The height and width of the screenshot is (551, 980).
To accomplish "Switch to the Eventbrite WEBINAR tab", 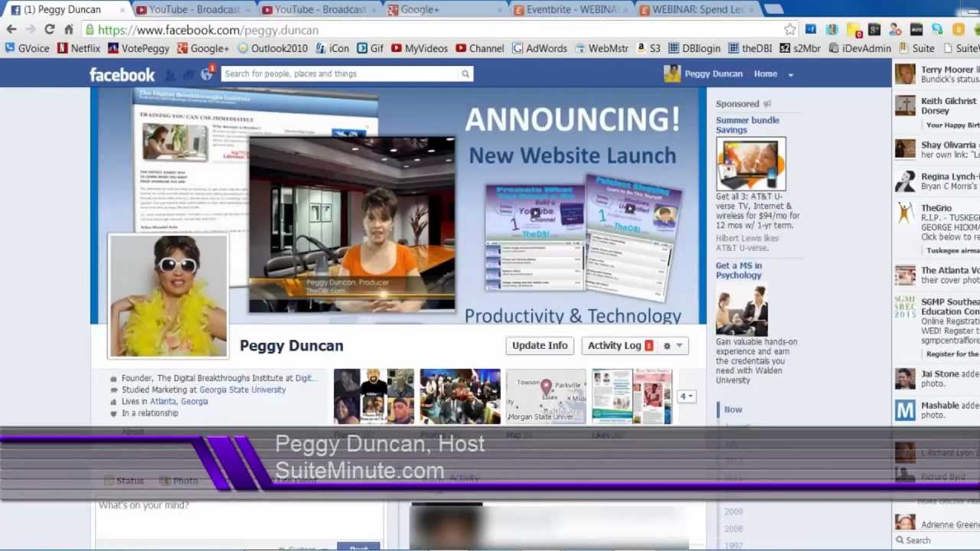I will tap(571, 9).
